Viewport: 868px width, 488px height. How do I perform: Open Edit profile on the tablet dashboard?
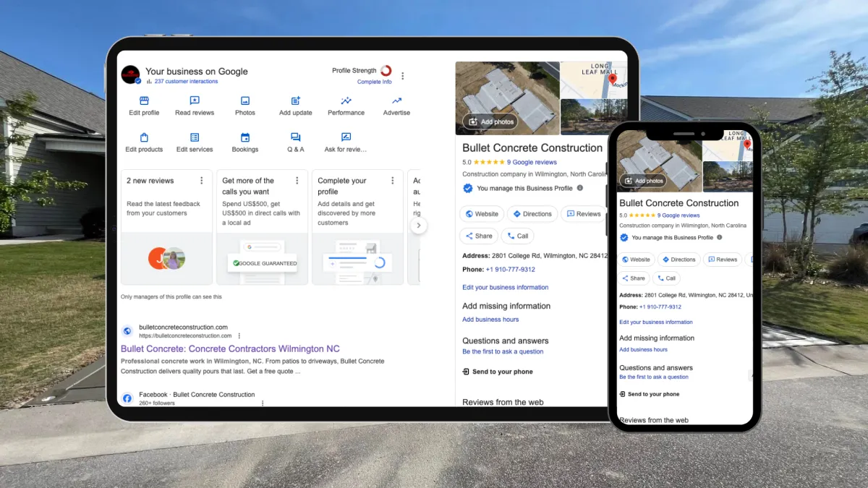(x=144, y=106)
